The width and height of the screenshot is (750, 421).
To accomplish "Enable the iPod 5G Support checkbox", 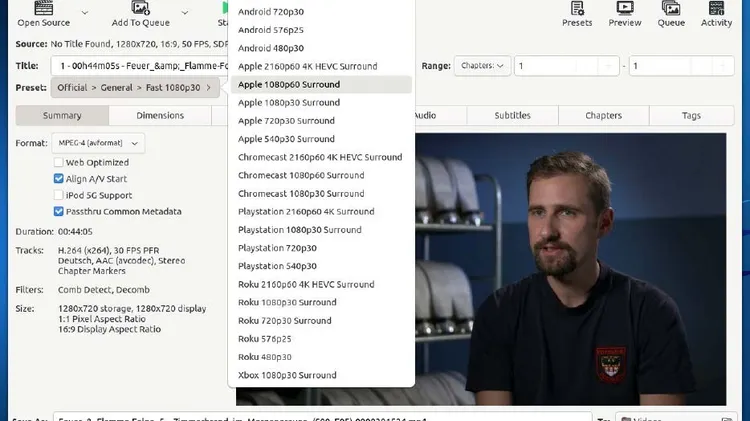I will [58, 195].
